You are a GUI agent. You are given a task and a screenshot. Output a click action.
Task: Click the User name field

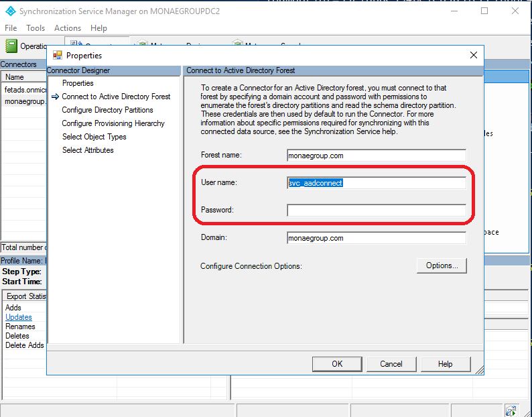tap(376, 183)
